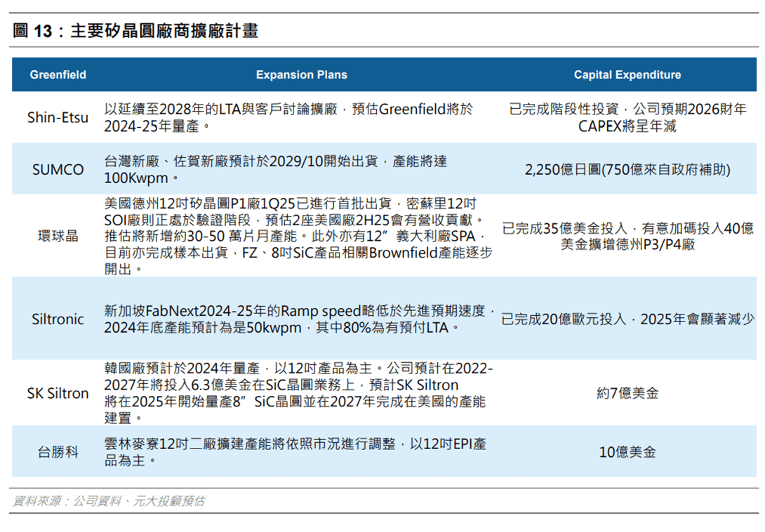The height and width of the screenshot is (532, 765).
Task: Click the 10億美金 expenditure cell
Action: (x=627, y=453)
